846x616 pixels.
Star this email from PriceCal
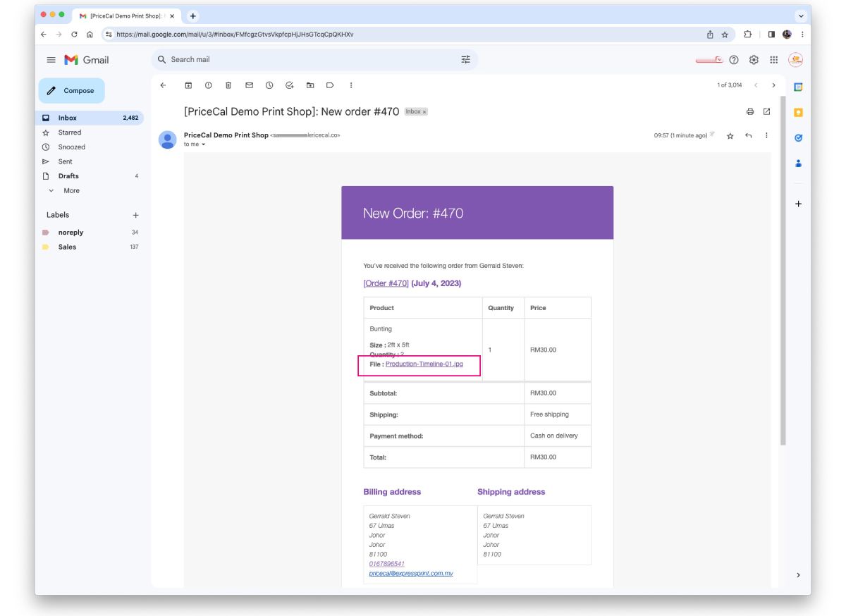730,135
